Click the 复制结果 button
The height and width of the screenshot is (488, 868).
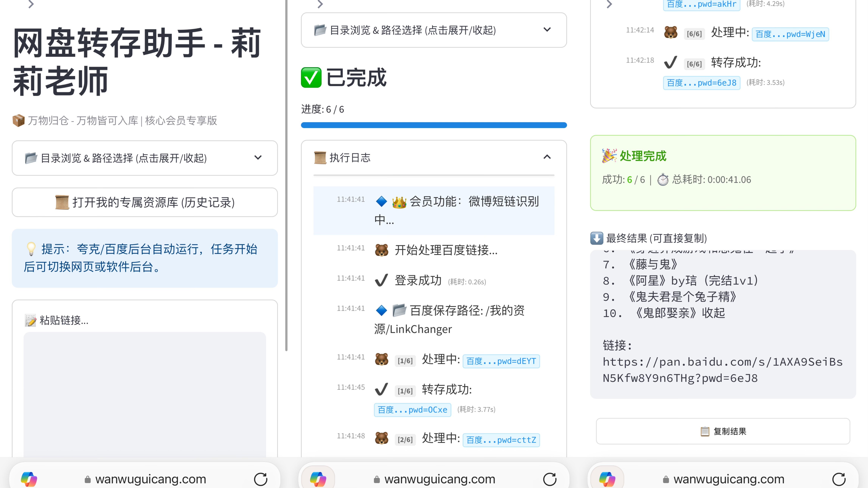point(723,431)
